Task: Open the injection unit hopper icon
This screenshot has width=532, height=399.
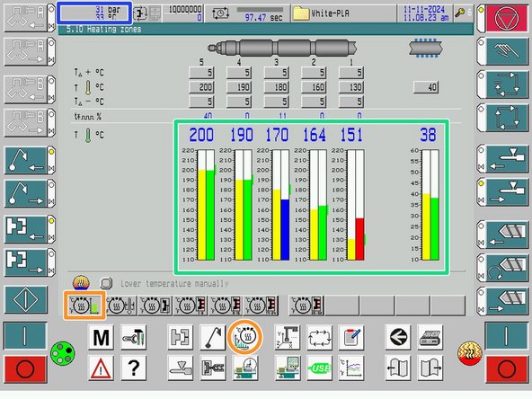Action: pos(181,368)
